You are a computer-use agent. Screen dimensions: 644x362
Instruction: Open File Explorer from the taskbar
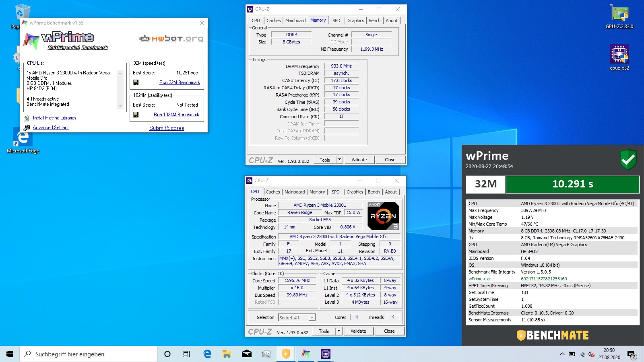(227, 354)
